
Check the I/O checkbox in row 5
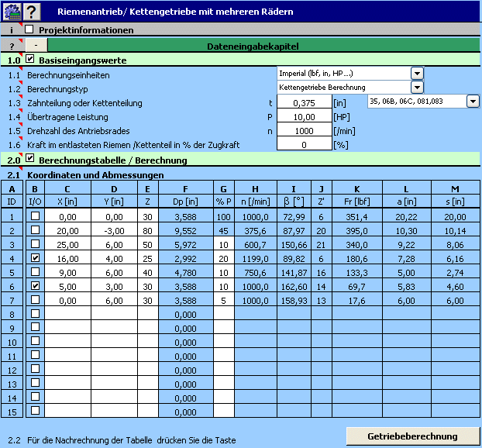(x=36, y=271)
